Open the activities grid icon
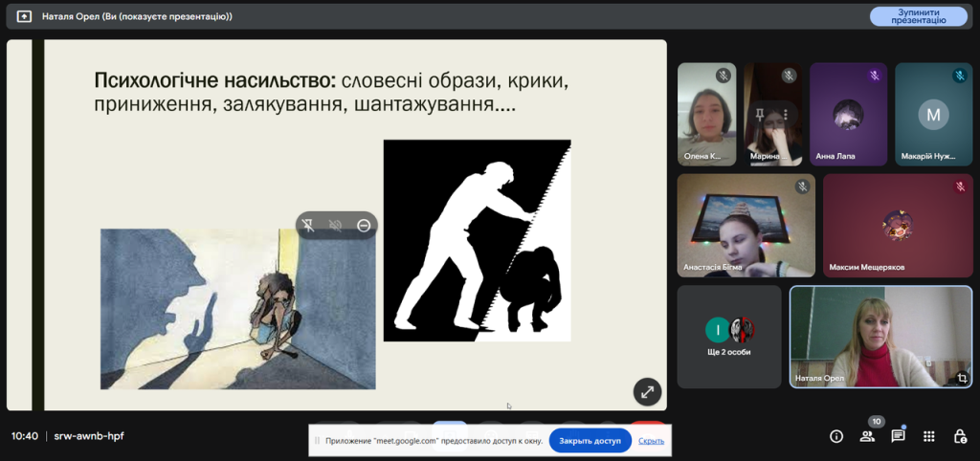Viewport: 980px width, 461px height. (928, 436)
